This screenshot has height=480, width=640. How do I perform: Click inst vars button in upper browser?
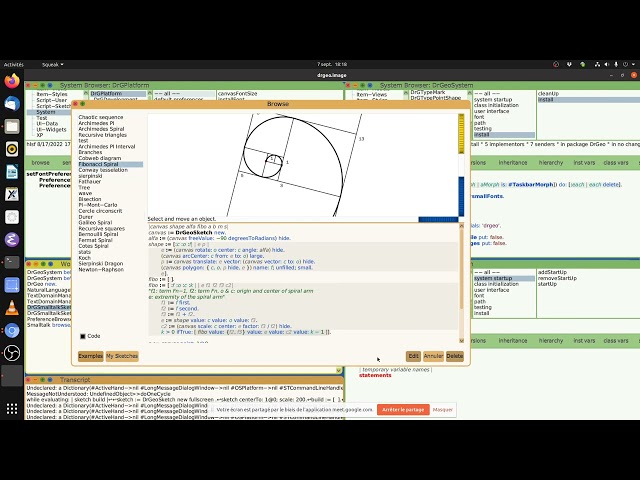point(584,163)
